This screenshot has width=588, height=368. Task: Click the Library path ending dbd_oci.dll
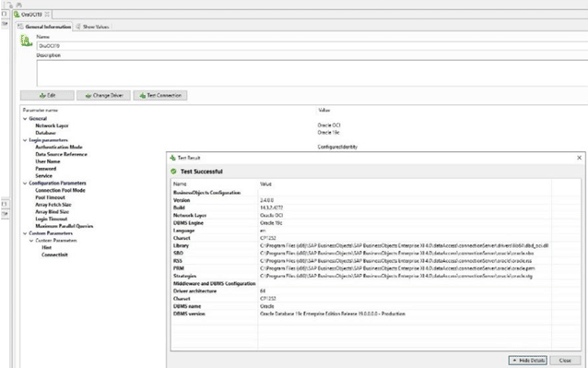(x=404, y=245)
